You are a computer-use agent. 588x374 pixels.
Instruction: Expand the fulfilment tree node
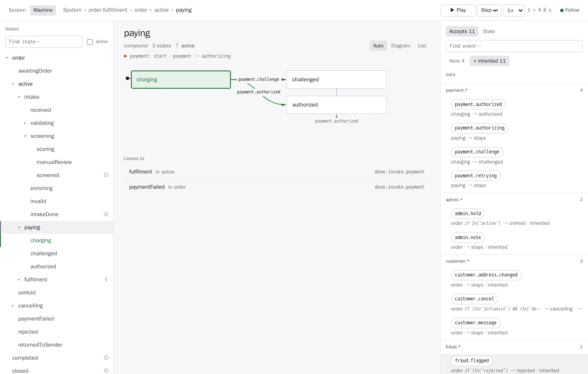click(x=19, y=280)
